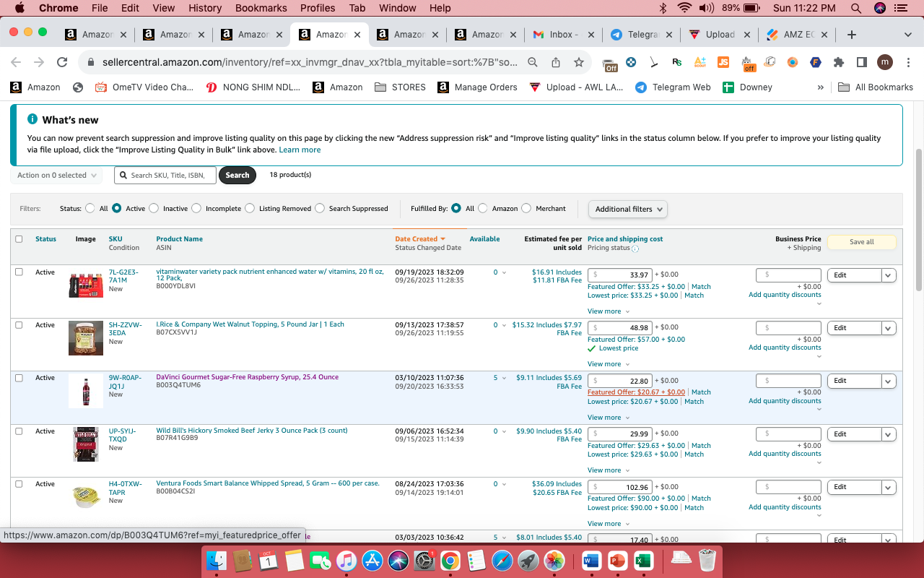This screenshot has width=924, height=578.
Task: Check the vitaminwater variety pack row checkbox
Action: tap(19, 272)
